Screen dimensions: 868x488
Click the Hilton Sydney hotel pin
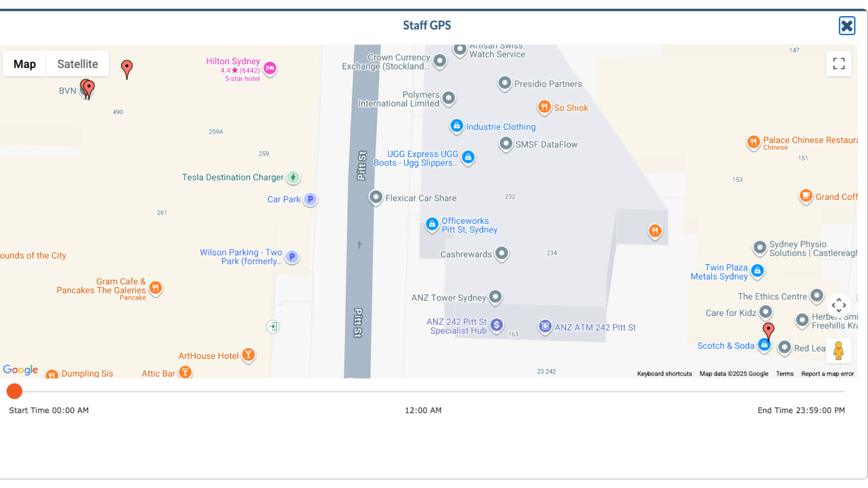(270, 68)
